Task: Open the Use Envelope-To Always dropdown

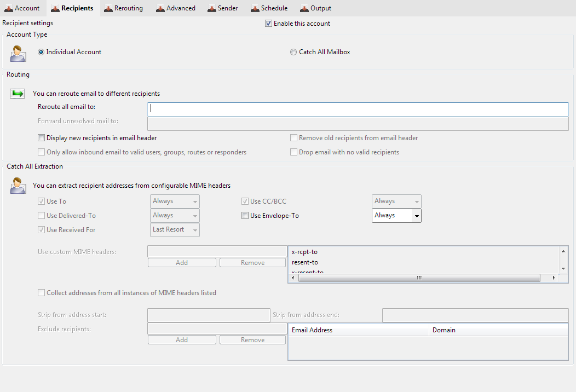Action: (417, 216)
